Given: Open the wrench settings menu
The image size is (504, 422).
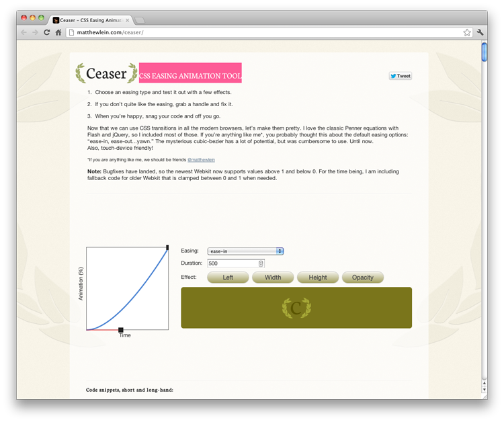Looking at the screenshot, I should click(x=480, y=32).
